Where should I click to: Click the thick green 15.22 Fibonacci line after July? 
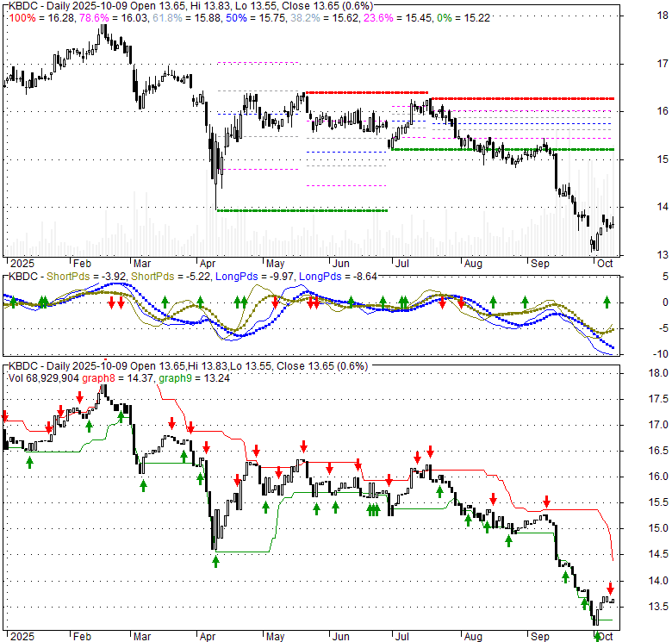tap(502, 149)
